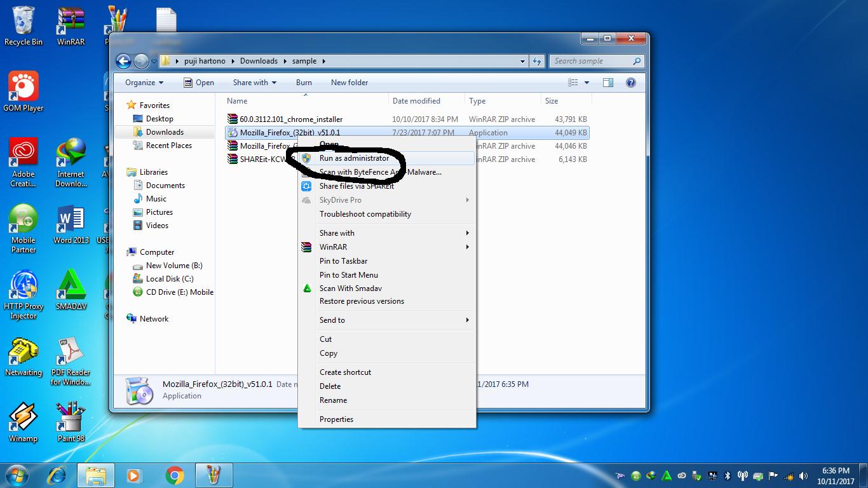
Task: Select Scan with ByteFence Anti-Malware
Action: [x=388, y=172]
